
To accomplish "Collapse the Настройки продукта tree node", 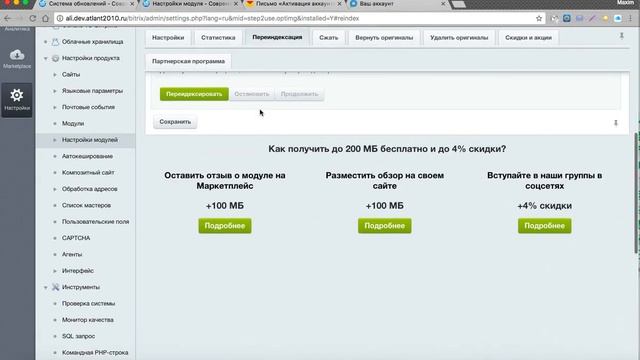I will point(45,58).
